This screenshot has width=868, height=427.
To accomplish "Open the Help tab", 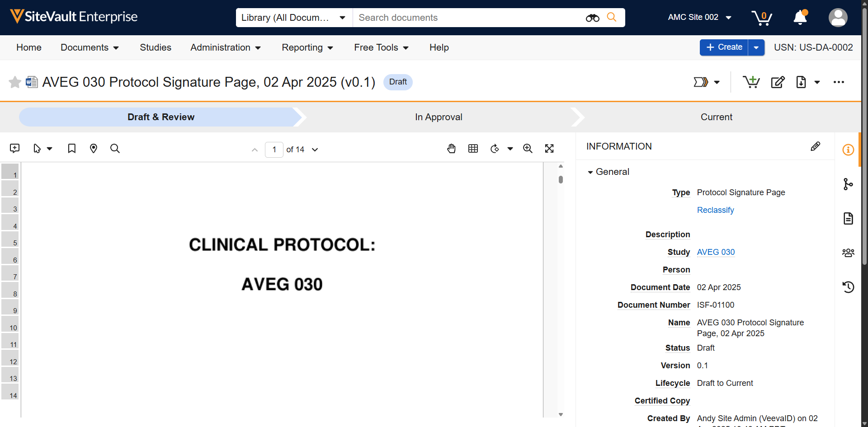I will (x=439, y=47).
